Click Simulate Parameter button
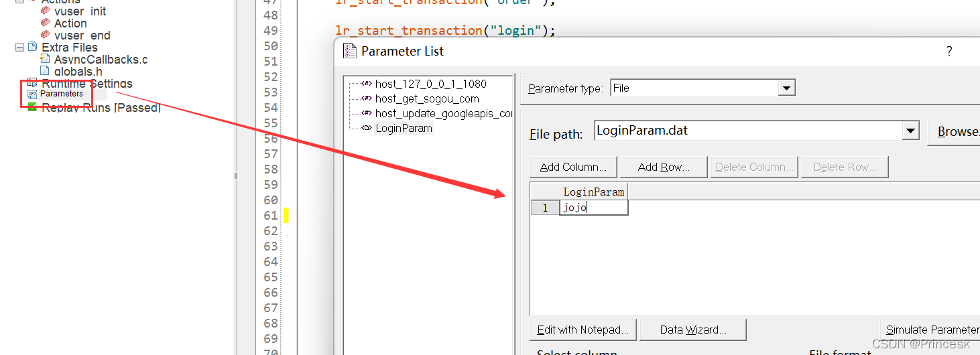This screenshot has height=355, width=980. [x=930, y=330]
